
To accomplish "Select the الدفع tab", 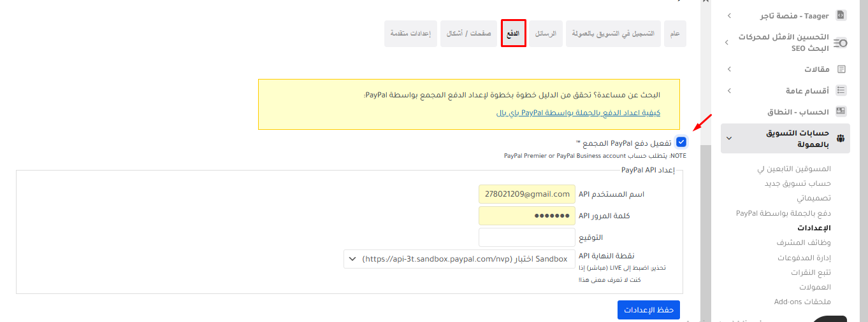I will 513,33.
